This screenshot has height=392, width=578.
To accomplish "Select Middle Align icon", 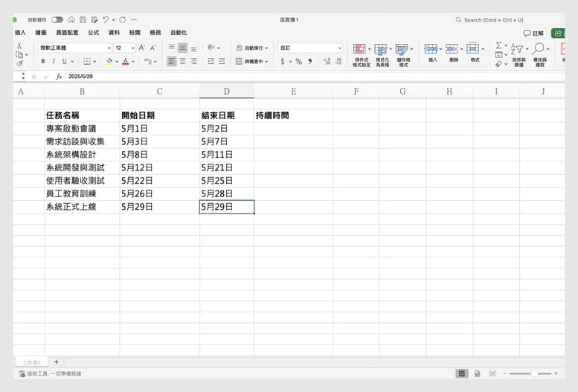I will (x=182, y=48).
